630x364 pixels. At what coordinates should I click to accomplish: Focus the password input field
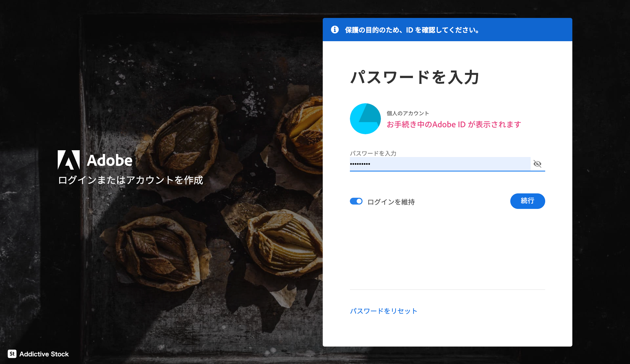tap(440, 164)
